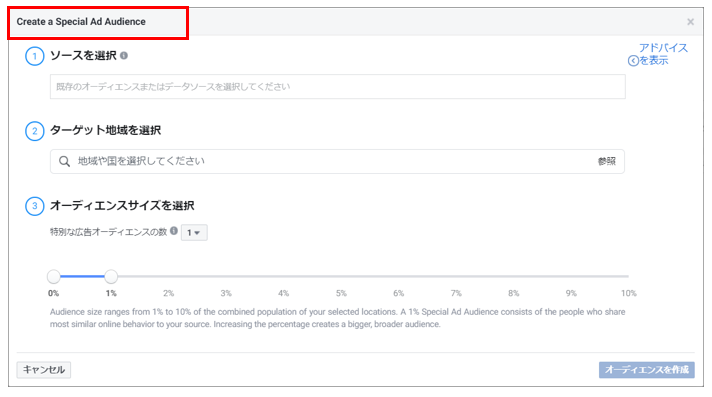
Task: Click the 7% label under the slider
Action: [x=456, y=293]
